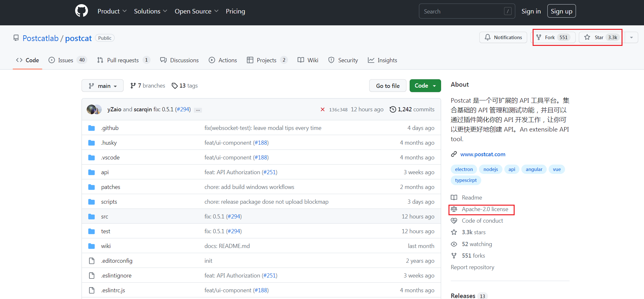View the 13 tags link
This screenshot has height=299, width=644.
(185, 86)
